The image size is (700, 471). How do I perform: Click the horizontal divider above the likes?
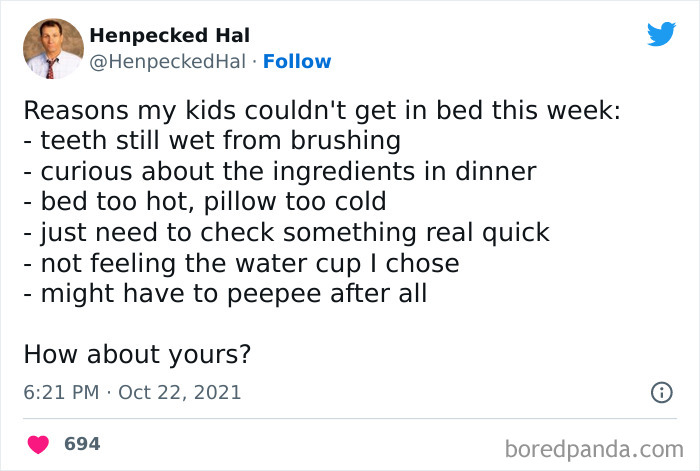(350, 418)
